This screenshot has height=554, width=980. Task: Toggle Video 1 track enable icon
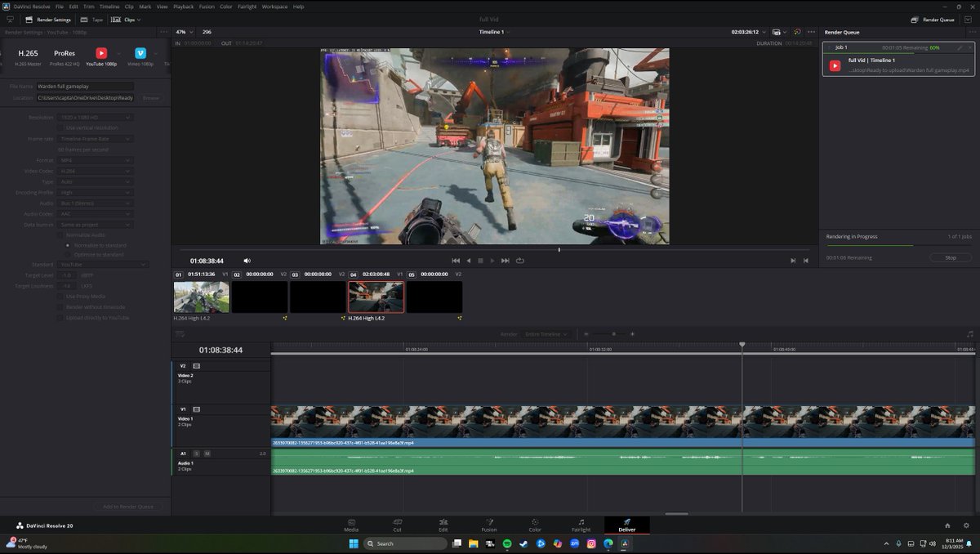(197, 409)
